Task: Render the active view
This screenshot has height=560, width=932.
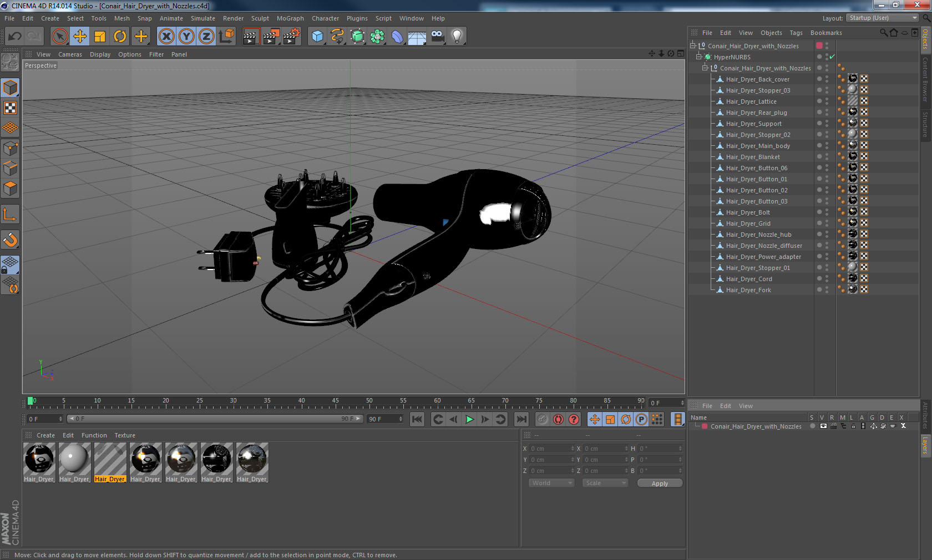Action: click(251, 37)
